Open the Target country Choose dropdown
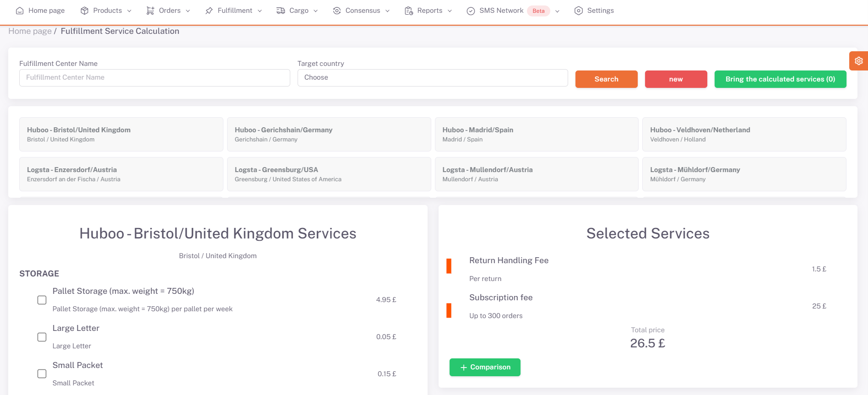The height and width of the screenshot is (395, 868). [433, 78]
